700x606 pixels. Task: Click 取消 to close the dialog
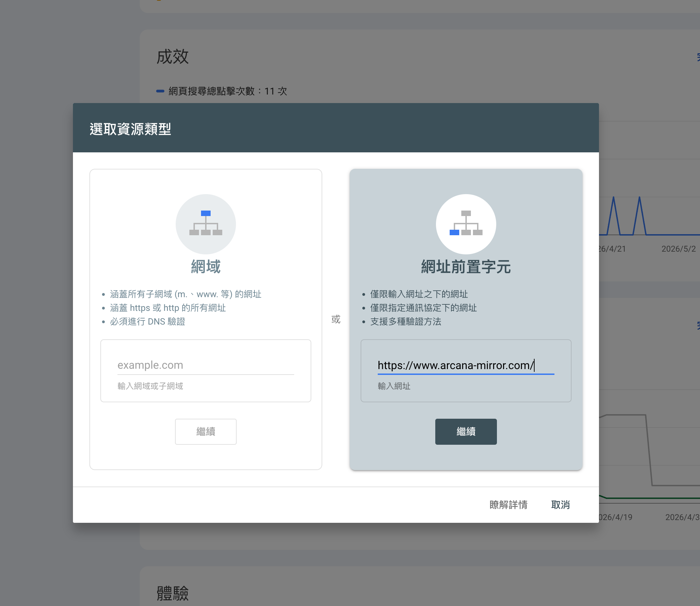coord(560,505)
